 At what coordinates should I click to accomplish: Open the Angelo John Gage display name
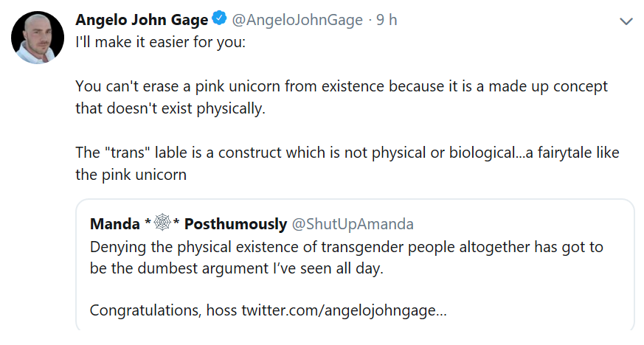[x=142, y=20]
